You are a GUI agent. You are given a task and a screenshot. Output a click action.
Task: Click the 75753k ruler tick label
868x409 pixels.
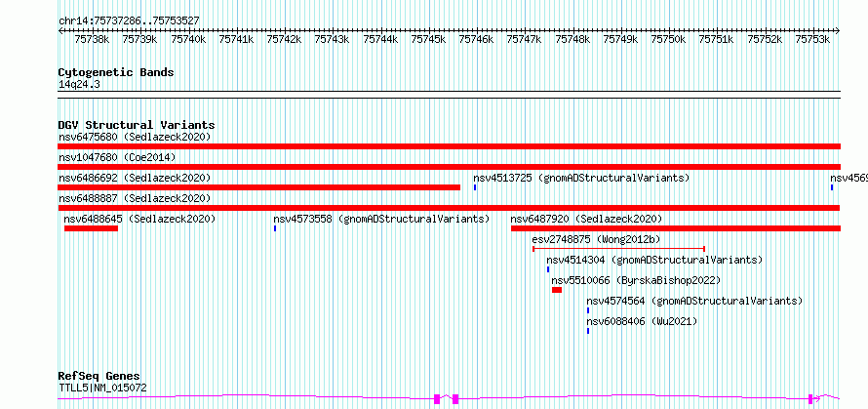(x=813, y=39)
